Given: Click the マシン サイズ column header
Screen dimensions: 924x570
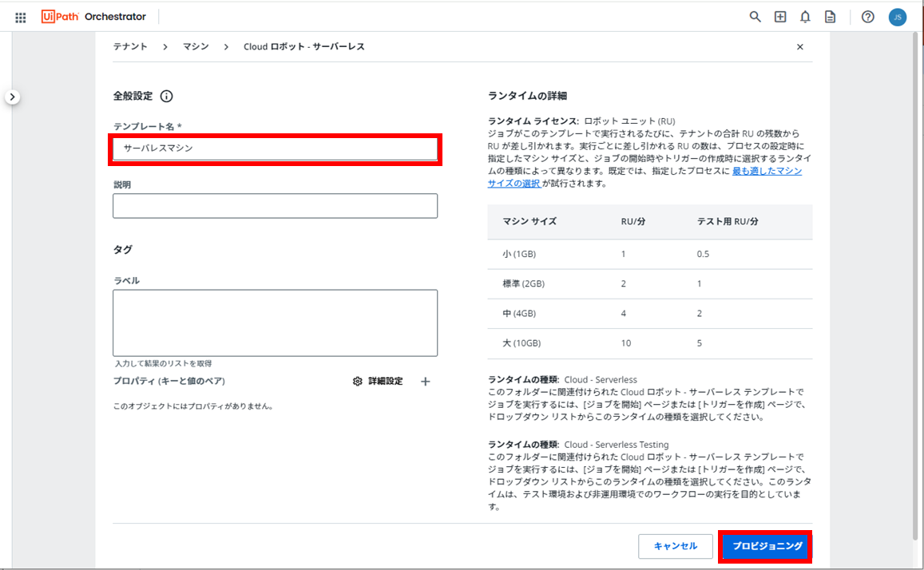Looking at the screenshot, I should coord(529,221).
